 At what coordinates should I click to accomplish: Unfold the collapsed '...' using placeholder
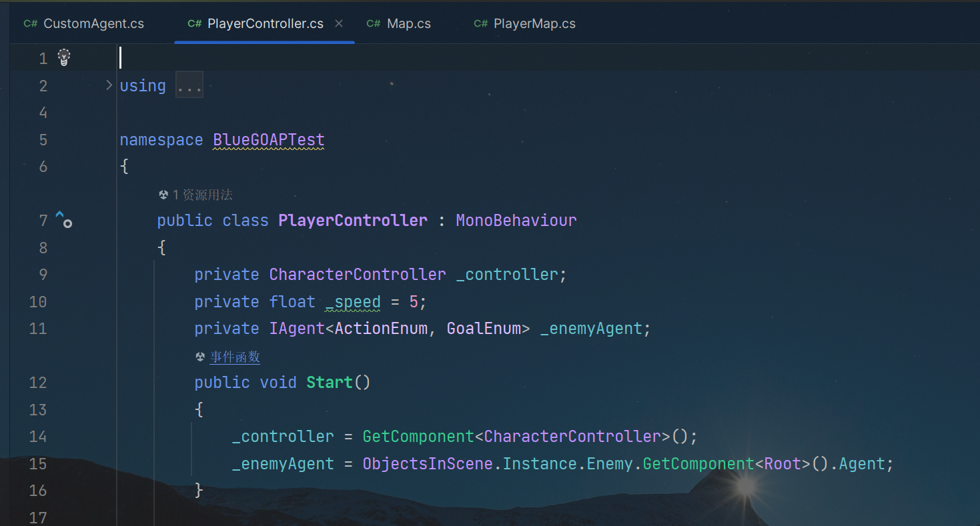tap(189, 86)
